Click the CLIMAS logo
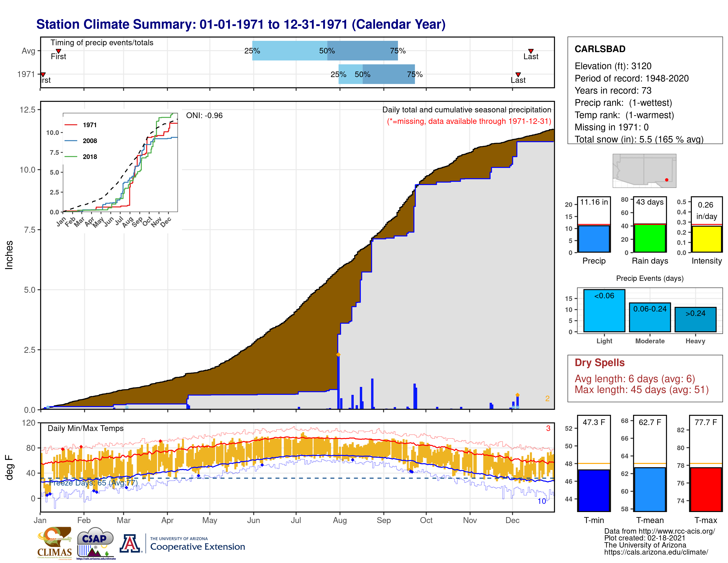This screenshot has height=563, width=728. point(55,543)
